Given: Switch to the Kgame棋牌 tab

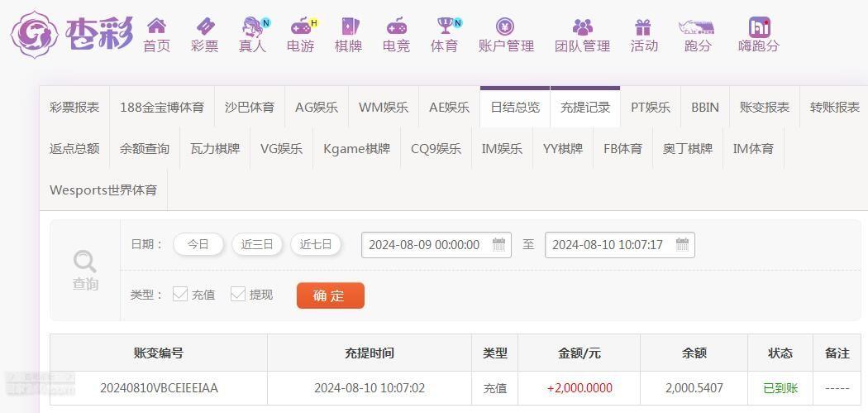Looking at the screenshot, I should pos(357,149).
